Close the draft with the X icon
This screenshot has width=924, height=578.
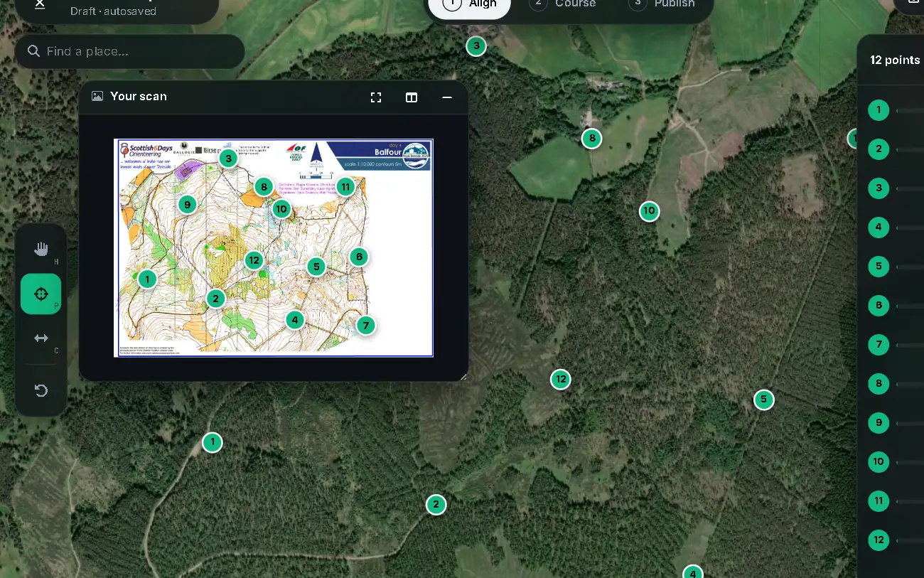[40, 4]
